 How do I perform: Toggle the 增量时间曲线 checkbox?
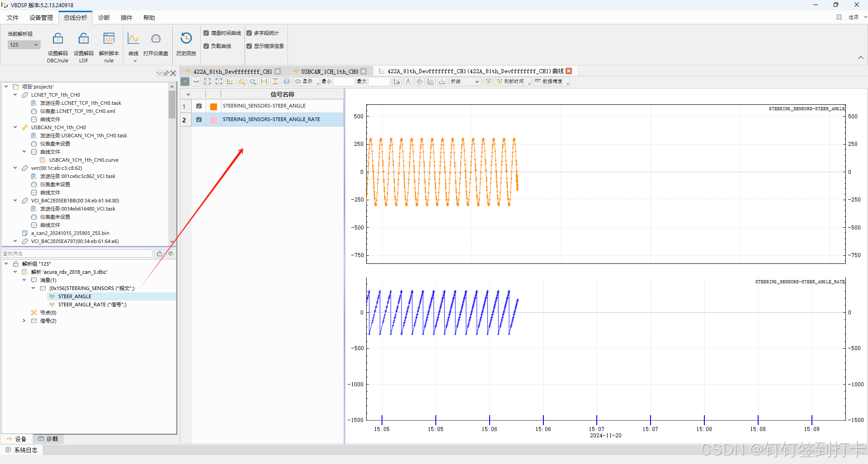pyautogui.click(x=206, y=33)
